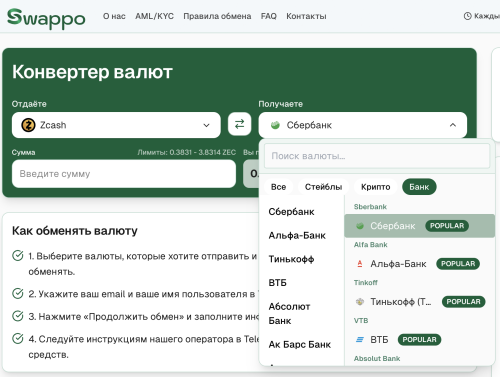Click the Zcash coin icon

coord(28,125)
